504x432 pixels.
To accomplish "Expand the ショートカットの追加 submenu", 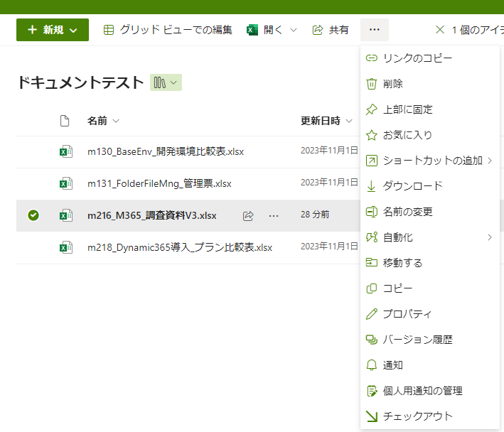I will tap(489, 161).
